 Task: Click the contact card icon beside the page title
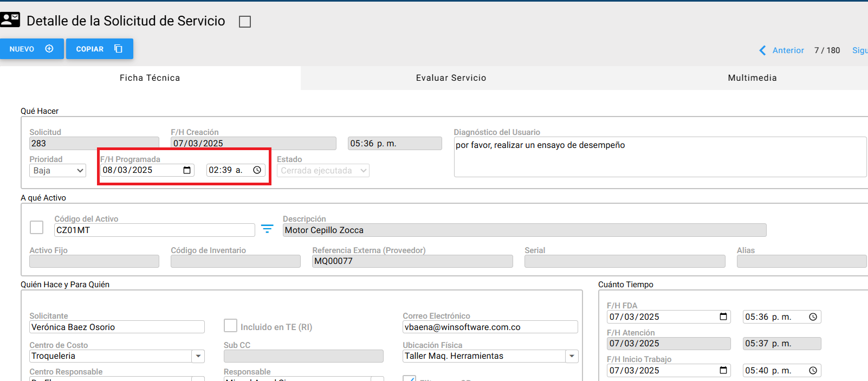pyautogui.click(x=10, y=20)
